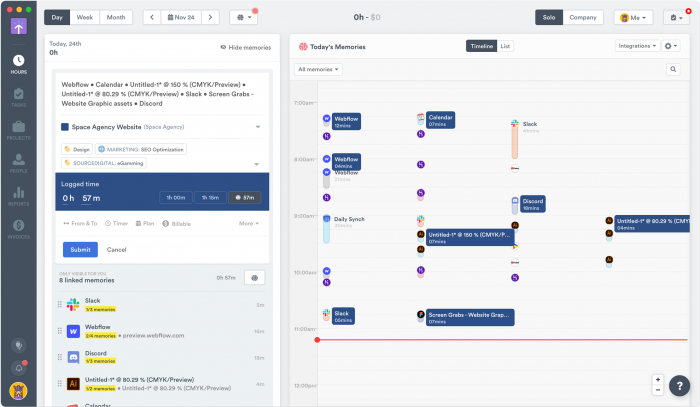The width and height of the screenshot is (700, 407).
Task: Select 1h 15m logged time preset
Action: [x=210, y=197]
